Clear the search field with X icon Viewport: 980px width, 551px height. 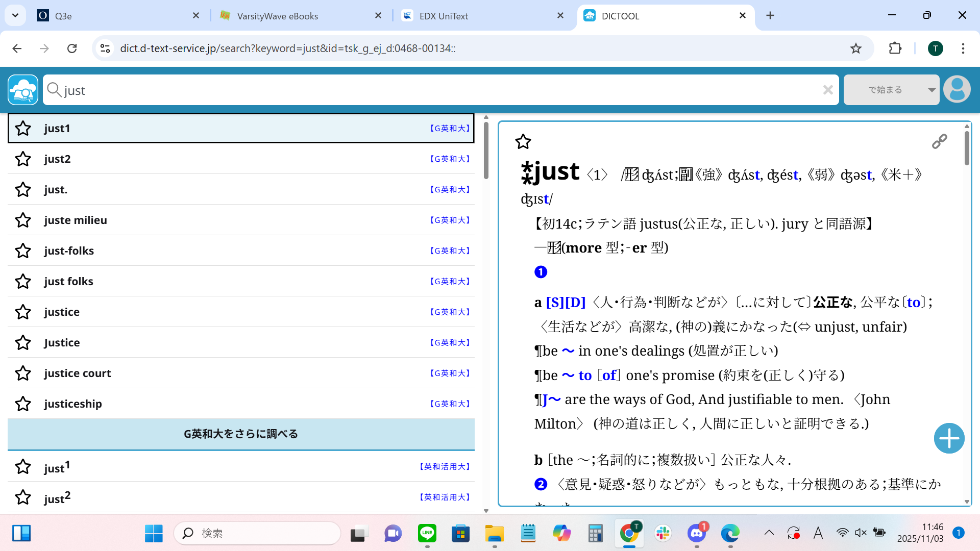click(828, 90)
